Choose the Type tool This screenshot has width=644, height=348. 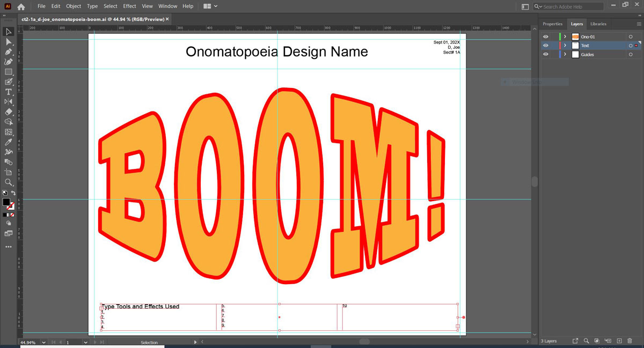(9, 92)
